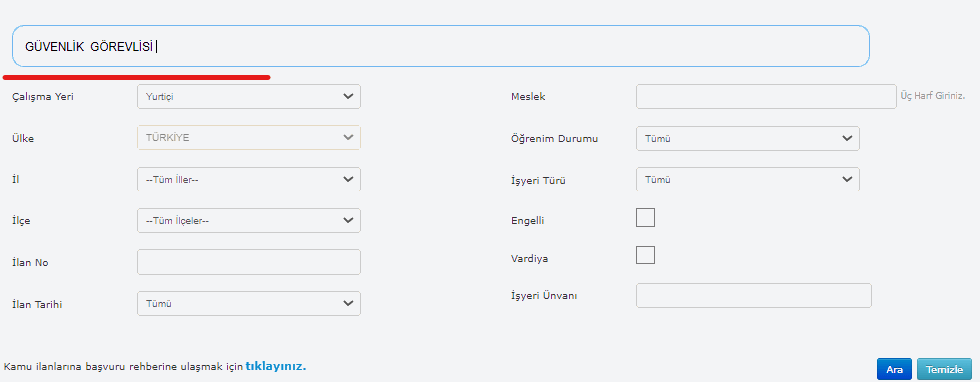
Task: Expand the Ülke dropdown showing TÜRKİYE
Action: click(248, 138)
